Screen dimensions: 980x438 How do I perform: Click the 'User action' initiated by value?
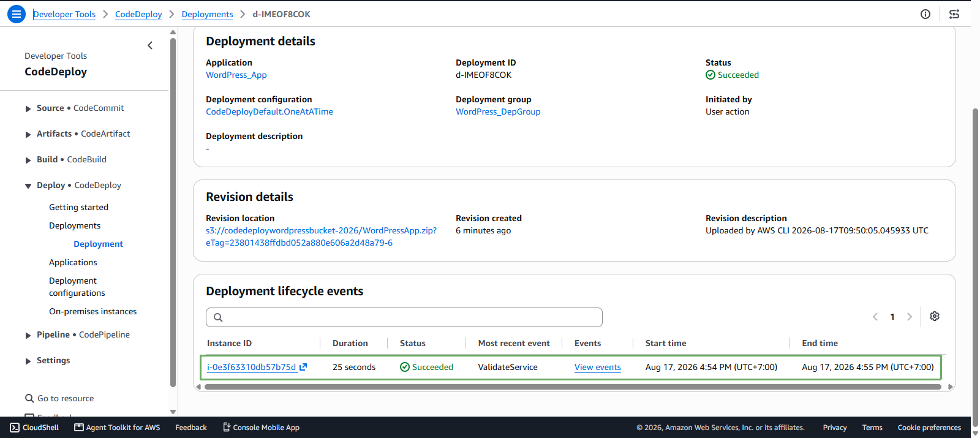pyautogui.click(x=727, y=111)
